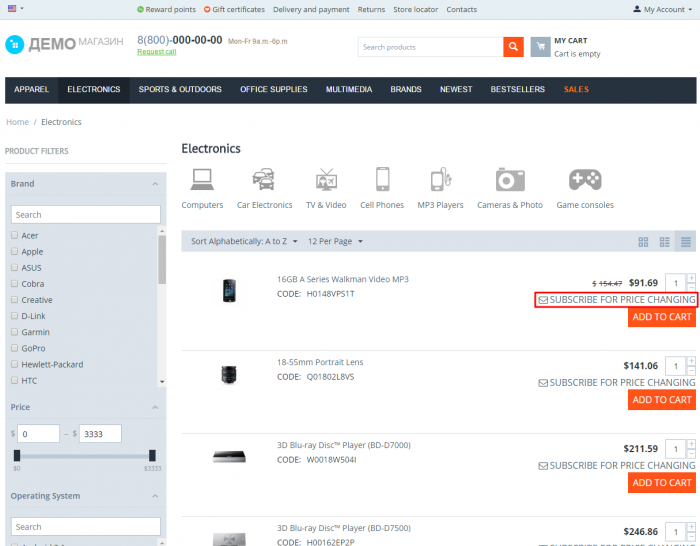The height and width of the screenshot is (546, 700).
Task: Check the Apple brand checkbox
Action: click(x=14, y=251)
